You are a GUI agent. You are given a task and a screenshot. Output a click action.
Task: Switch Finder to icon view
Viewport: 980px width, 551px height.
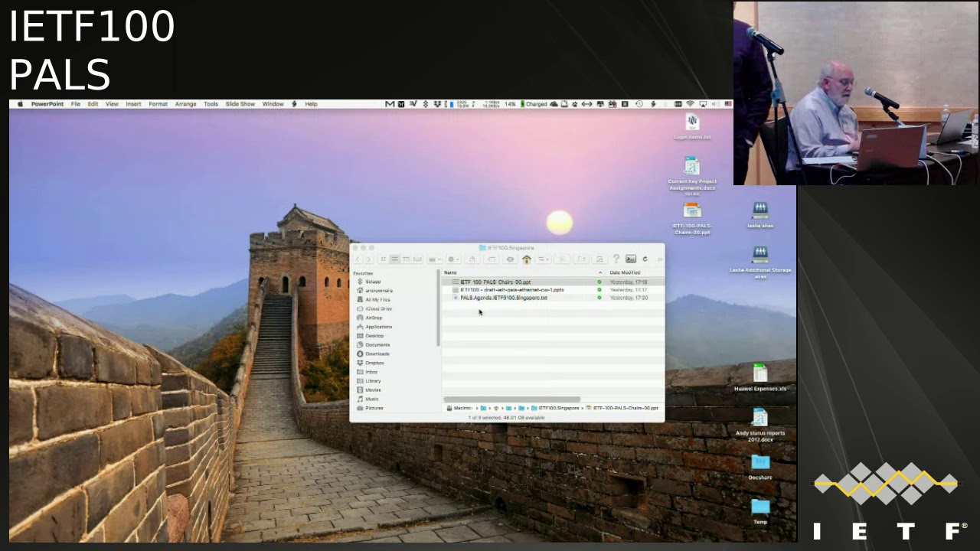(384, 259)
